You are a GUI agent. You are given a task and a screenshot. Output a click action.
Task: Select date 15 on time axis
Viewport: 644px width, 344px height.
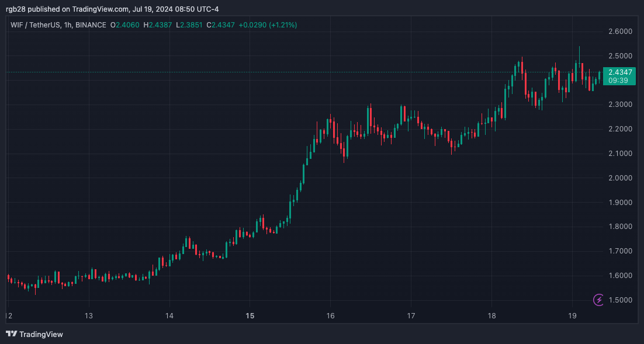click(250, 316)
